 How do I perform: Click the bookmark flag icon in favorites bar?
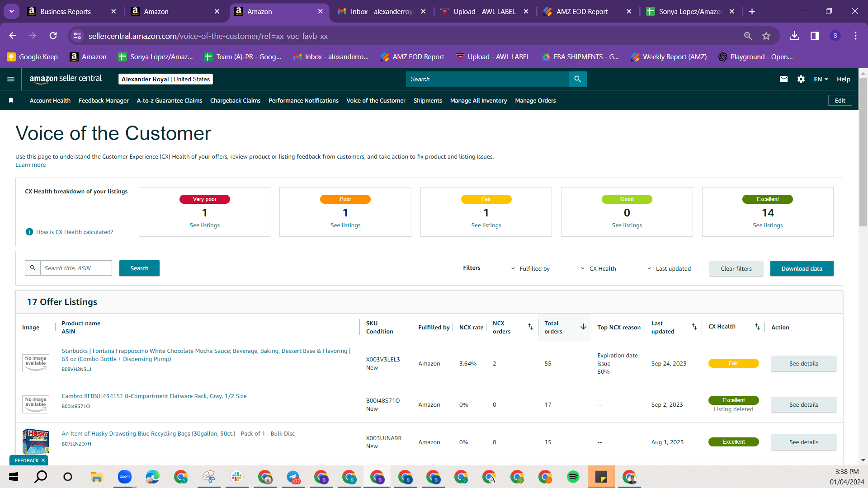pyautogui.click(x=11, y=100)
